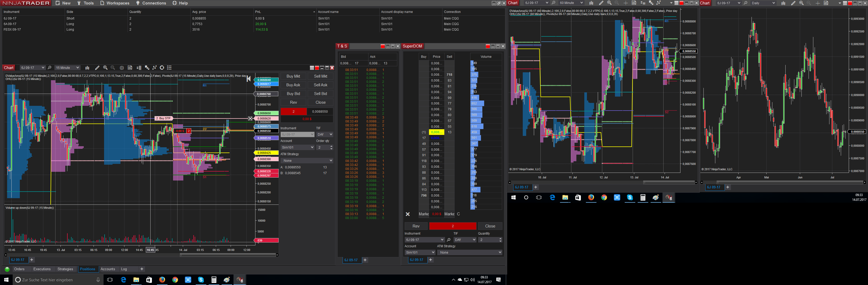Toggle Chart Trader panel in 15 Minute chart
Image resolution: width=868 pixels, height=285 pixels.
click(x=139, y=68)
